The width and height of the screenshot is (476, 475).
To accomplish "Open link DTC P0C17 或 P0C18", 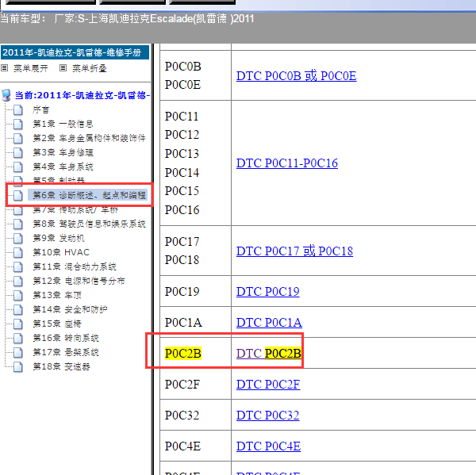I will pyautogui.click(x=294, y=251).
